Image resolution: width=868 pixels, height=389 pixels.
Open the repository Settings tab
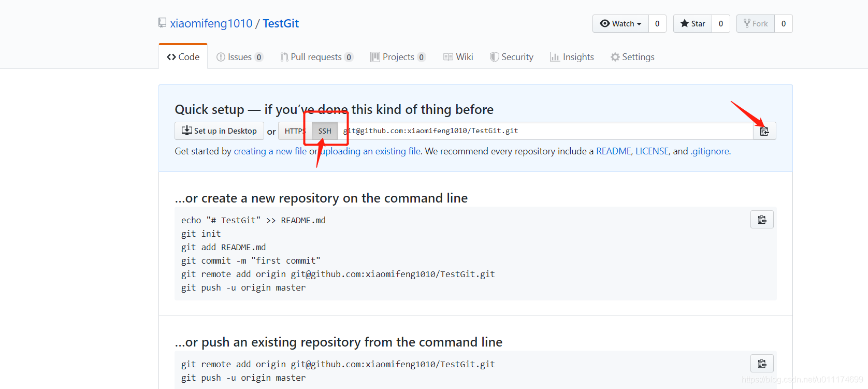632,57
